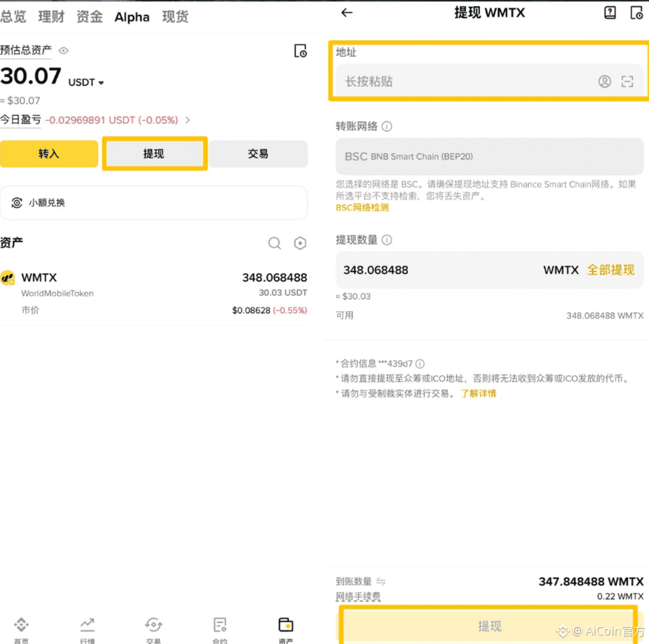Open the BSC BNB Smart Chain network selector
The width and height of the screenshot is (649, 644).
pos(490,156)
